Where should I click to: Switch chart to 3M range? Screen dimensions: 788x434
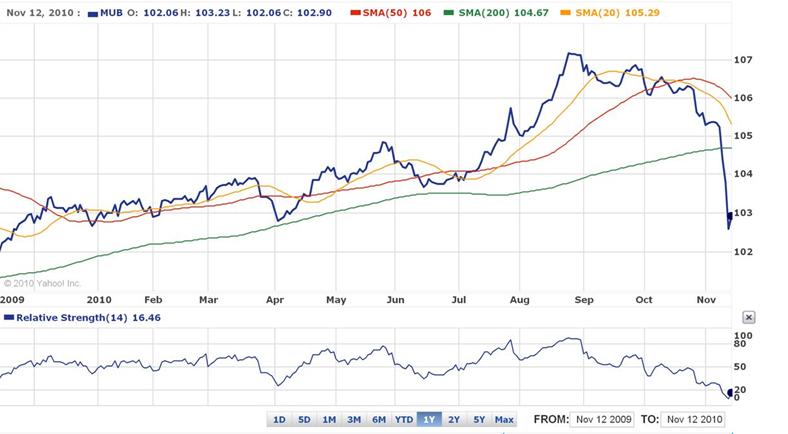pos(354,419)
